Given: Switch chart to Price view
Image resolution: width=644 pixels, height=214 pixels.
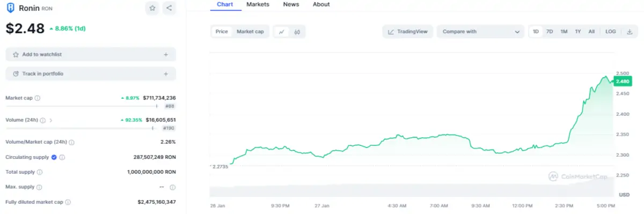Looking at the screenshot, I should coord(222,32).
